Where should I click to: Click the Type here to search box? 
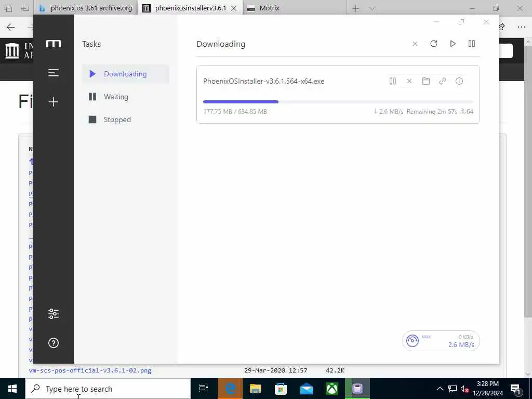tap(108, 389)
